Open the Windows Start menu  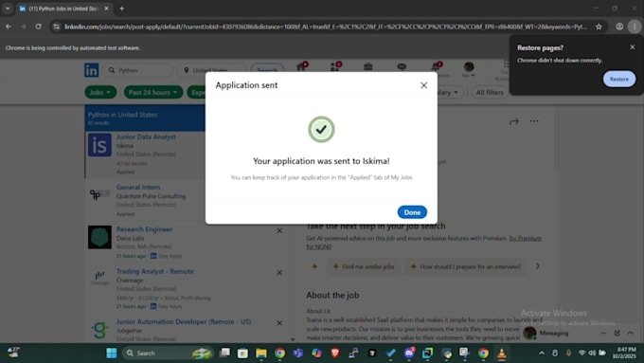(x=112, y=354)
